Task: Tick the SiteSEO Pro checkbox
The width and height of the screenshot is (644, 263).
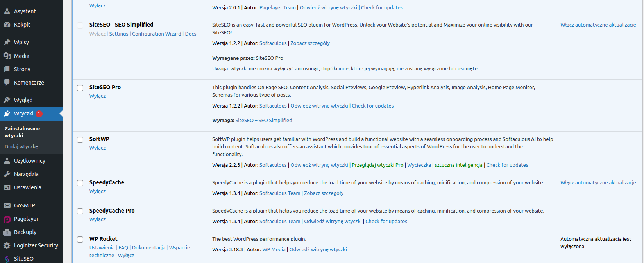Action: coord(80,88)
